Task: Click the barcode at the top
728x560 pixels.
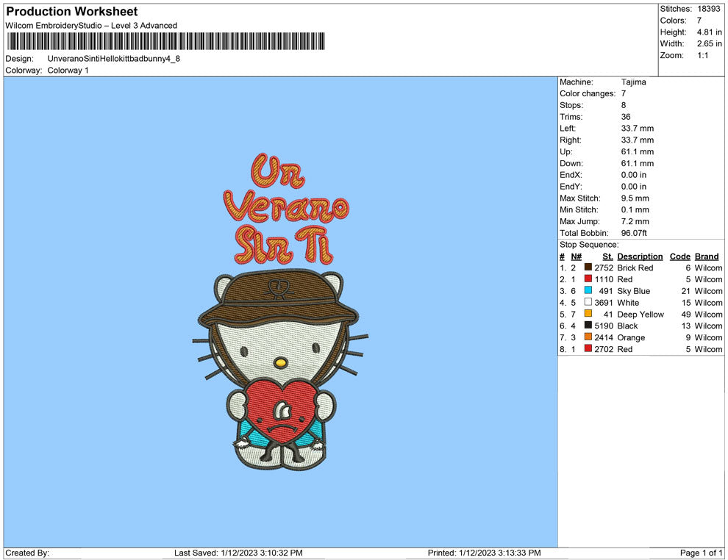Action: 165,41
